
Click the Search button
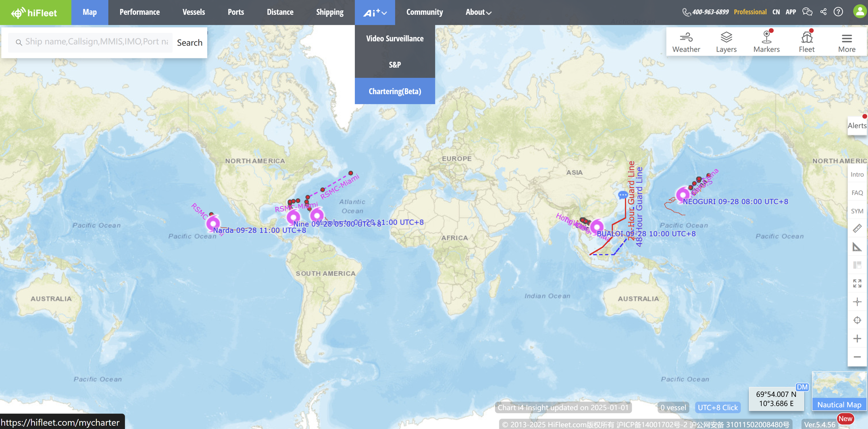pos(189,43)
